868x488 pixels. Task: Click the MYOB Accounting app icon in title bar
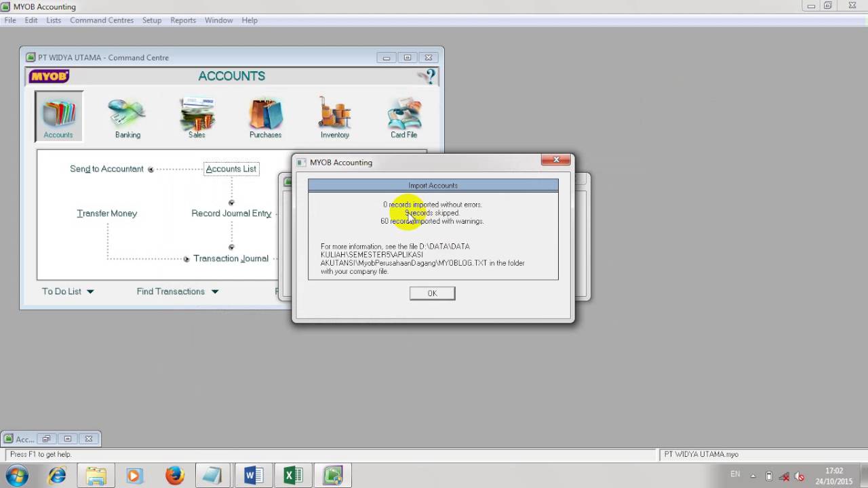(x=7, y=7)
